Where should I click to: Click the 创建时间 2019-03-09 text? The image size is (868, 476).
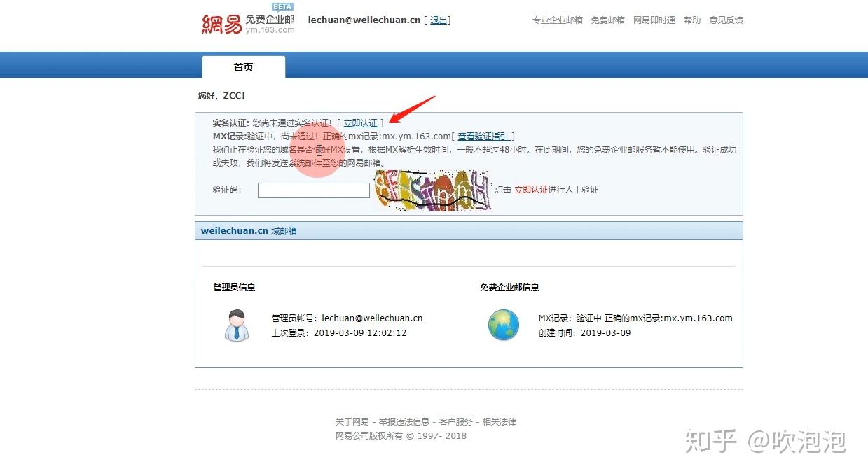click(x=584, y=333)
